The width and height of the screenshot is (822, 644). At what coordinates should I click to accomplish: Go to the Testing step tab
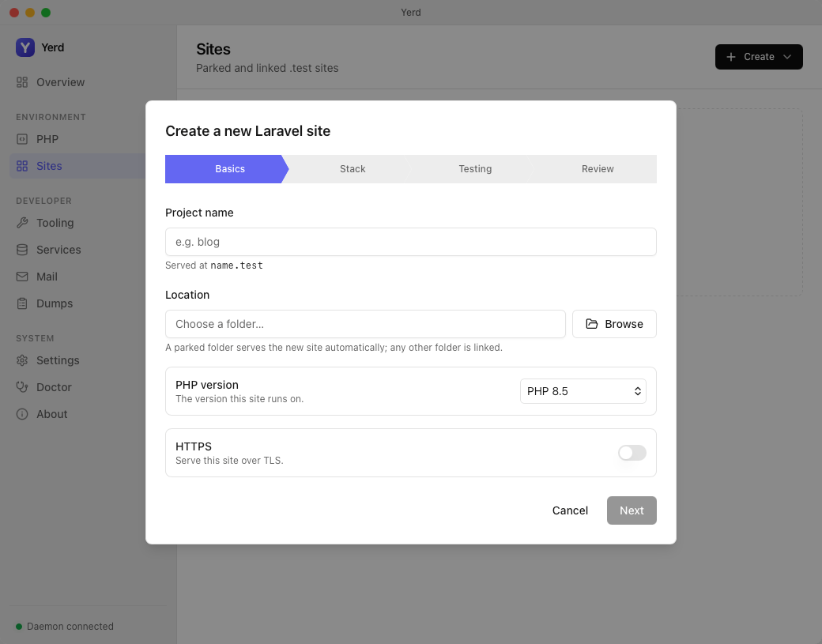[475, 169]
